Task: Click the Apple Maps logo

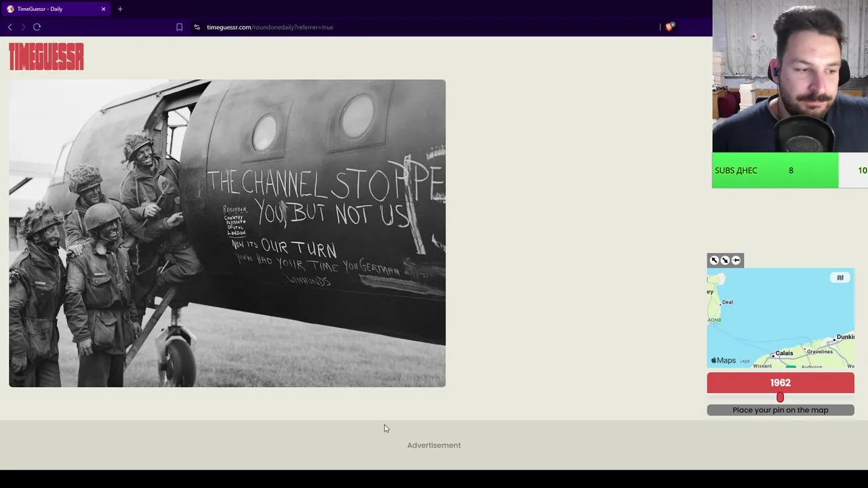Action: [x=723, y=361]
